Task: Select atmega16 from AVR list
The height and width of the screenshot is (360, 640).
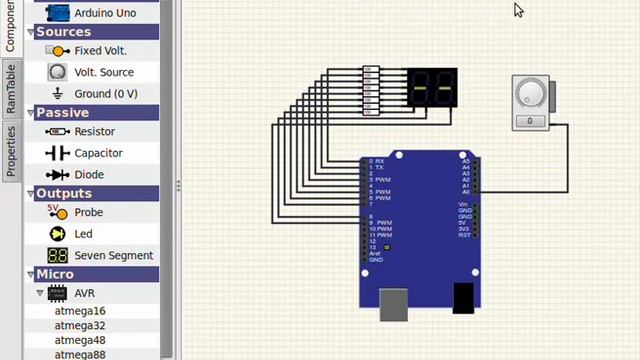Action: point(80,311)
